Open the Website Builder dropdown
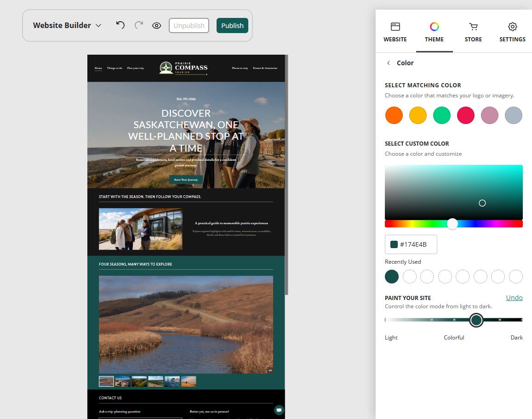This screenshot has height=419, width=532. (x=67, y=25)
